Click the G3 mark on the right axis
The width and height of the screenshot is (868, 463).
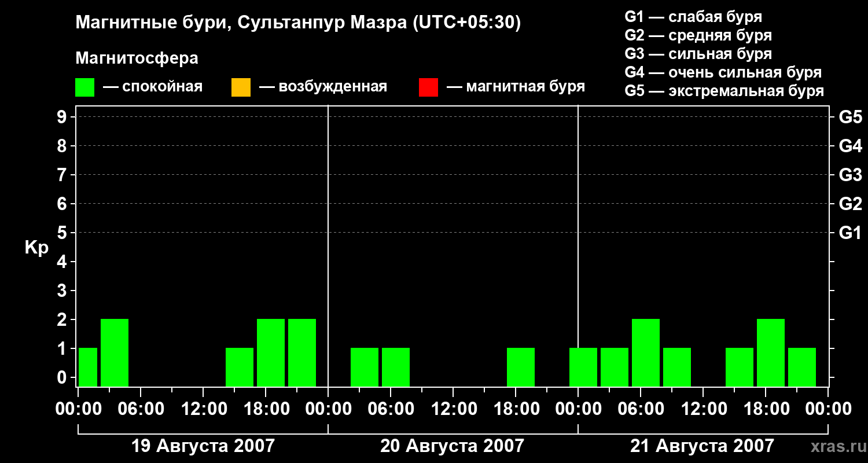pos(851,175)
